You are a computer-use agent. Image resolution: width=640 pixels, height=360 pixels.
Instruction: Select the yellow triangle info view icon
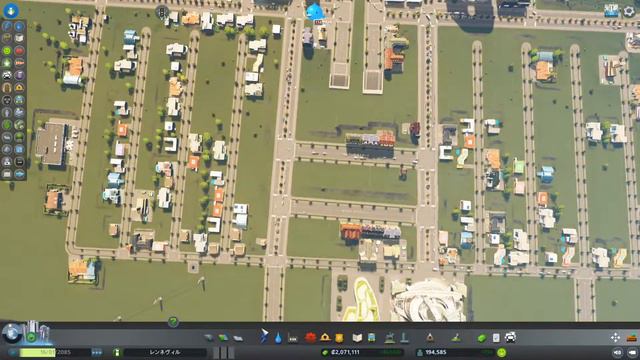(x=19, y=87)
